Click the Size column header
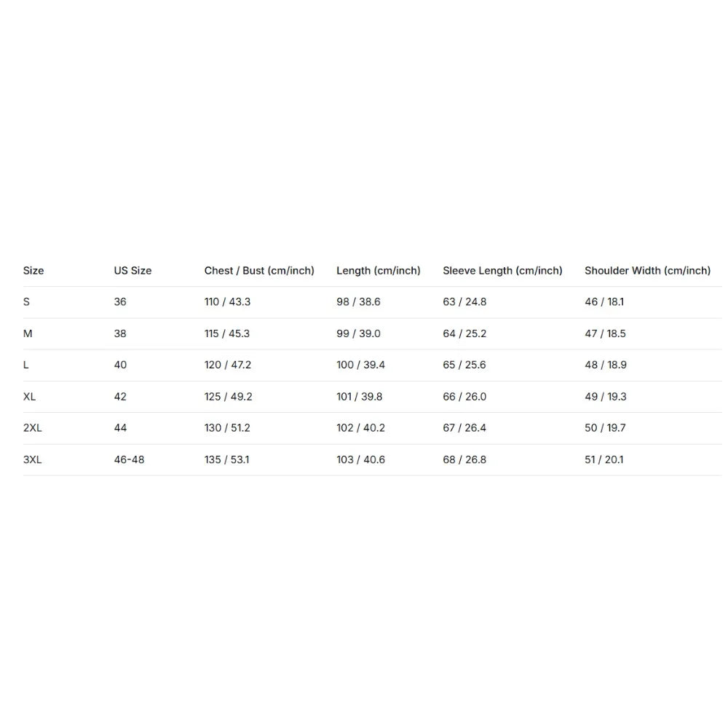This screenshot has width=728, height=728. [x=33, y=271]
